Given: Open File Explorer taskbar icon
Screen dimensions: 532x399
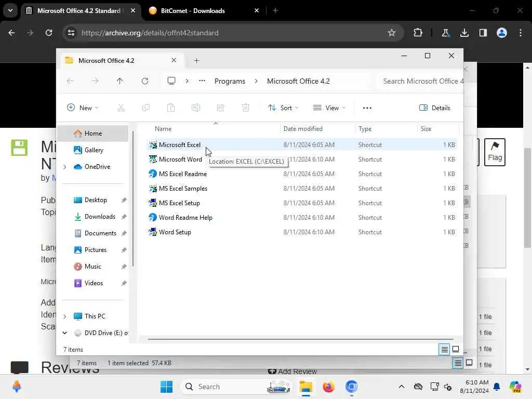Looking at the screenshot, I should click(305, 387).
